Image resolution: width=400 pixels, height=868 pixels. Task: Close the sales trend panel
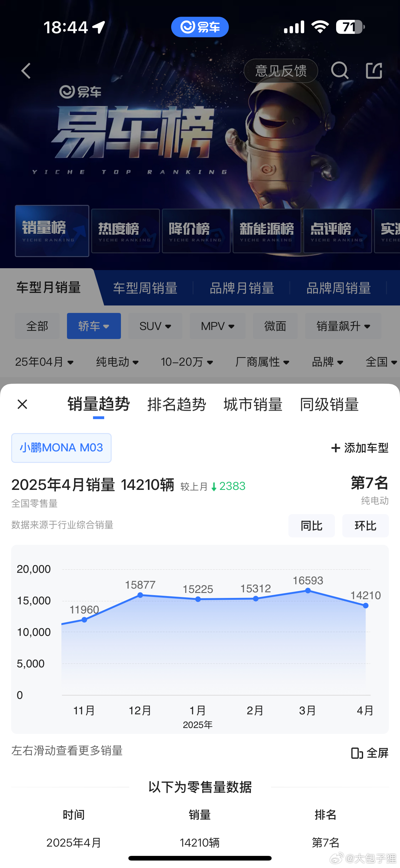coord(22,404)
